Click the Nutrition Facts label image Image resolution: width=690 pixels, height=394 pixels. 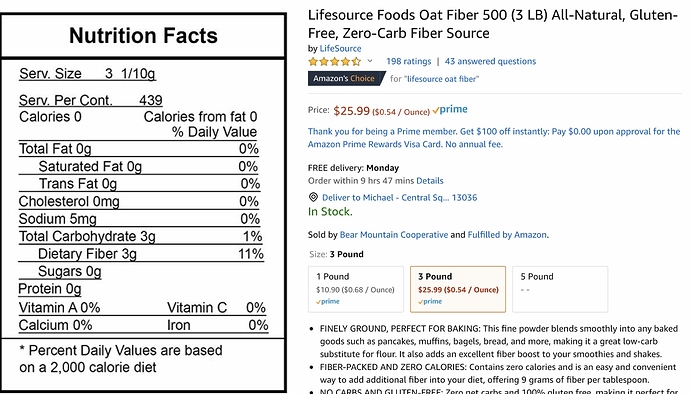click(143, 203)
